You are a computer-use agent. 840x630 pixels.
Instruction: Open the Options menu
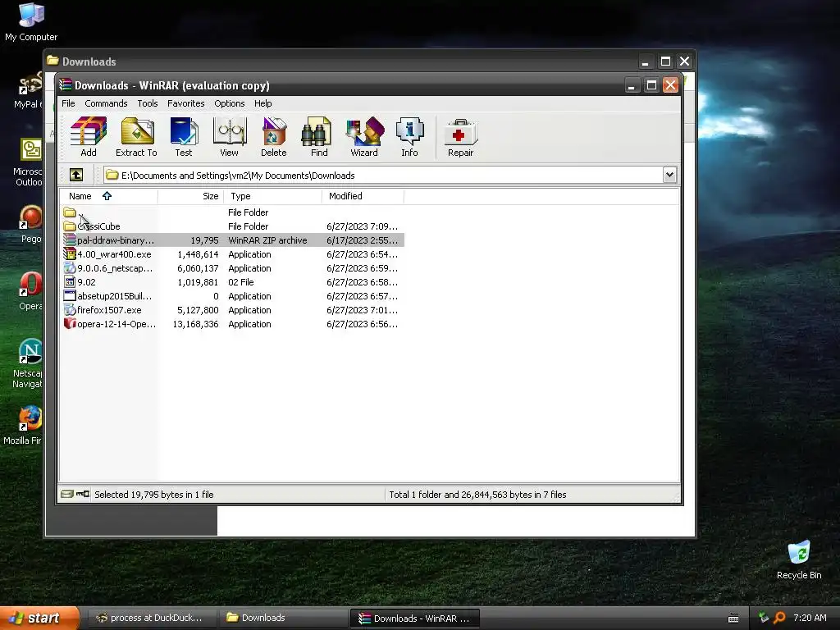pos(230,103)
